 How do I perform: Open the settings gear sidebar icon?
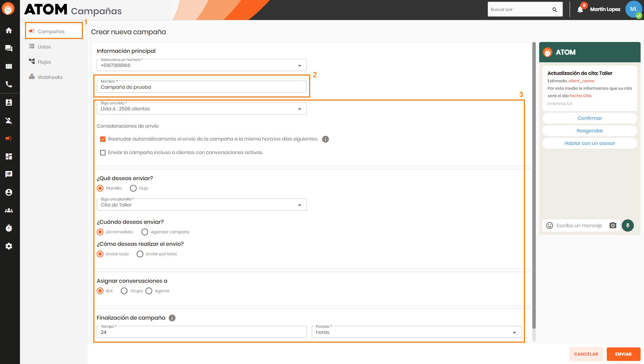tap(9, 246)
